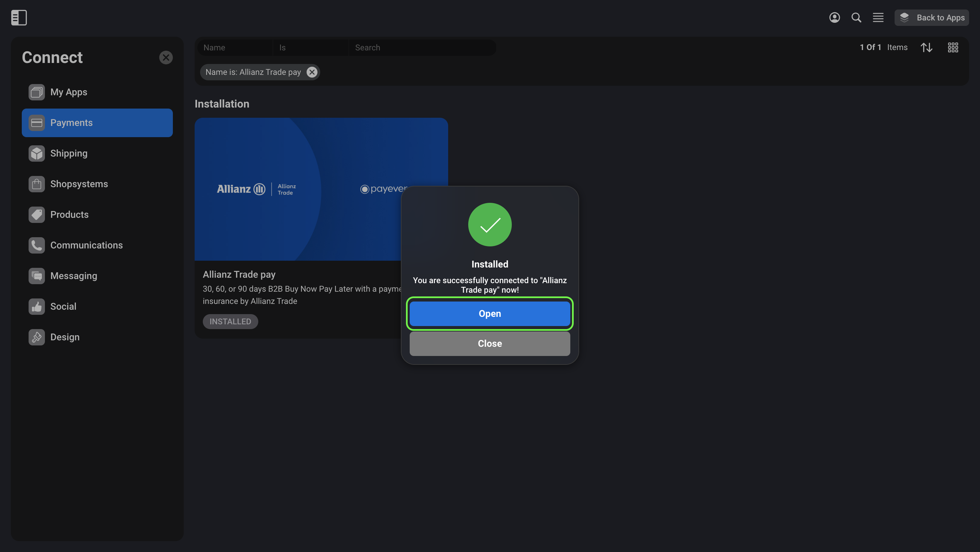Click the INSTALLED status badge

coord(230,322)
